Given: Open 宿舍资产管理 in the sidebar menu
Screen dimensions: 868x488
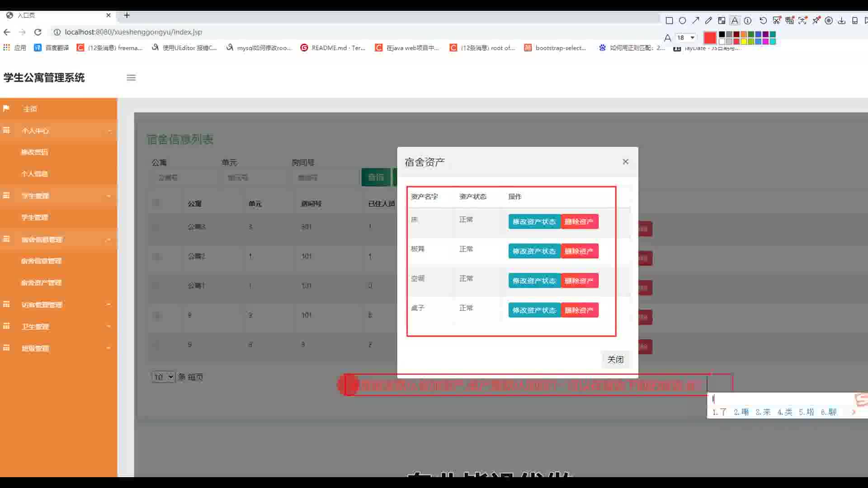Looking at the screenshot, I should 41,283.
